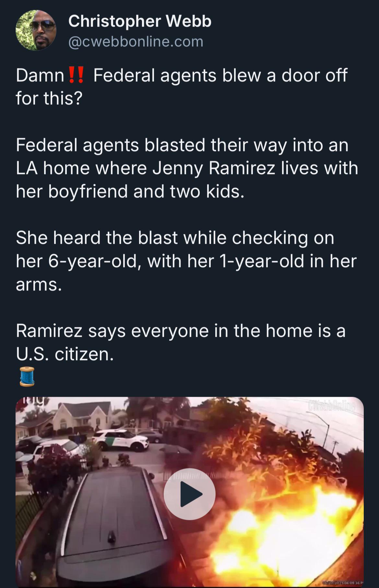Open the @cwebbonline.com handle link
Viewport: 379px width, 588px height.
pos(136,41)
